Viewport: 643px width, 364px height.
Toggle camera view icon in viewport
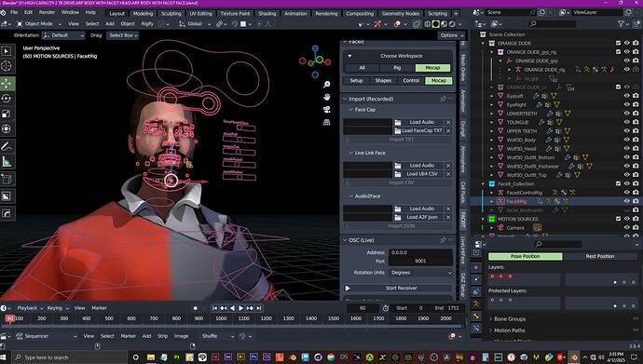tap(326, 109)
